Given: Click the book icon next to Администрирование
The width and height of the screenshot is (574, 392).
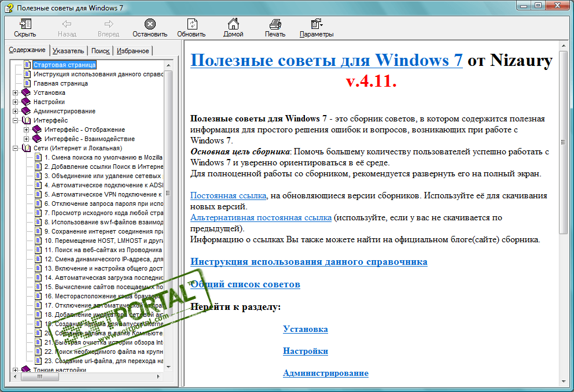Looking at the screenshot, I should click(x=26, y=111).
